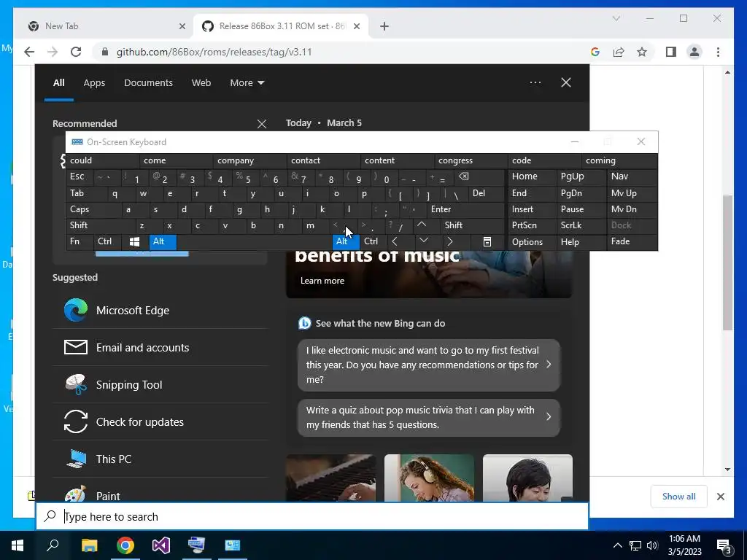Click Show all in downloads bar
The width and height of the screenshot is (747, 560).
pos(678,496)
